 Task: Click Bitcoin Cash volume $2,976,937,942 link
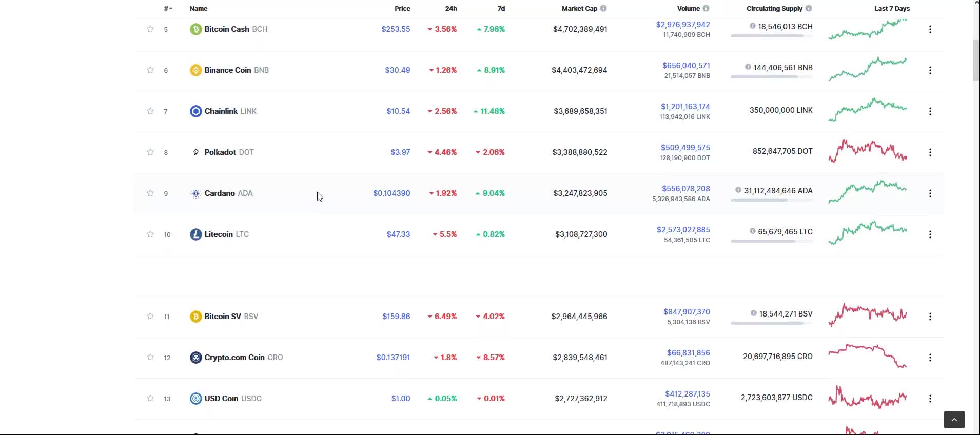pyautogui.click(x=682, y=25)
